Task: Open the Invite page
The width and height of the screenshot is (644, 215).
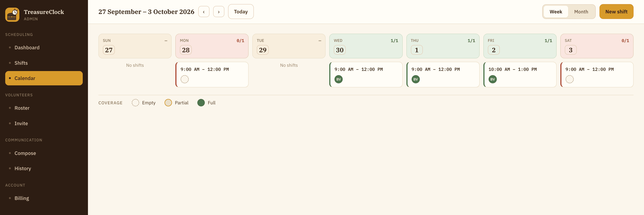Action: pos(44,123)
